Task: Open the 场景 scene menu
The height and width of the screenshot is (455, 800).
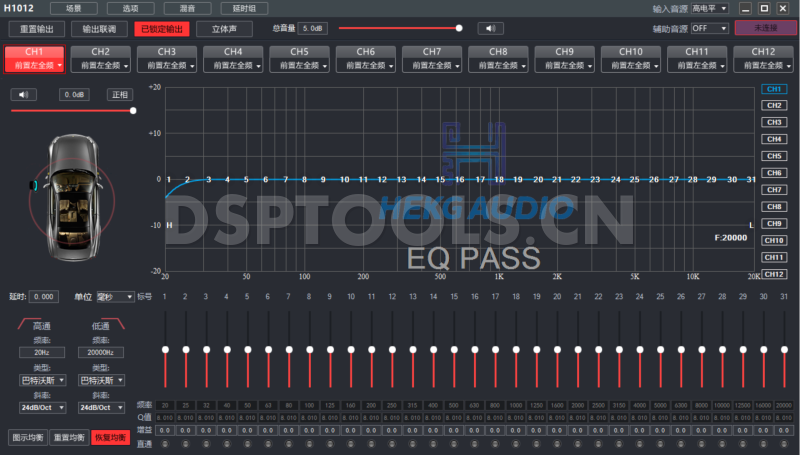Action: tap(73, 9)
